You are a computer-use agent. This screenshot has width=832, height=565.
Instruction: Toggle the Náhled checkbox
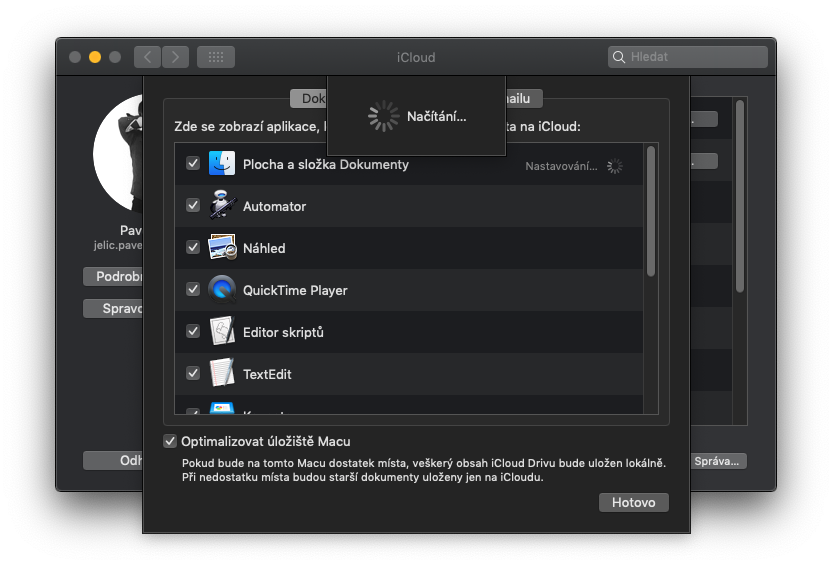(193, 247)
